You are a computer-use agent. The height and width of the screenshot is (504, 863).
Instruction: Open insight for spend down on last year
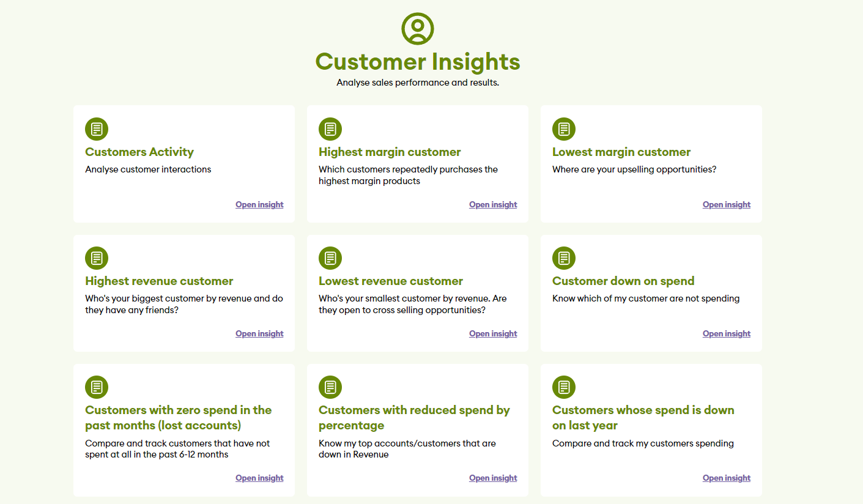(727, 478)
